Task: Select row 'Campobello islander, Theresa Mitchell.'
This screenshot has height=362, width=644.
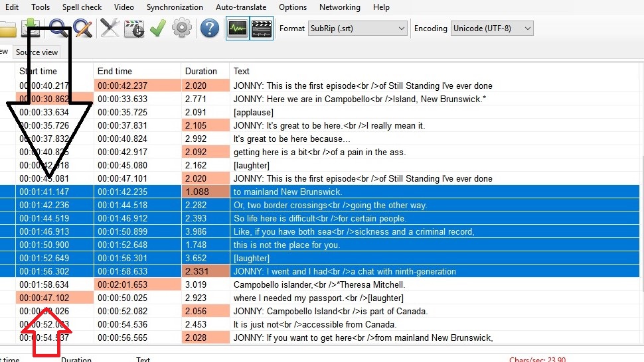Action: (x=319, y=284)
